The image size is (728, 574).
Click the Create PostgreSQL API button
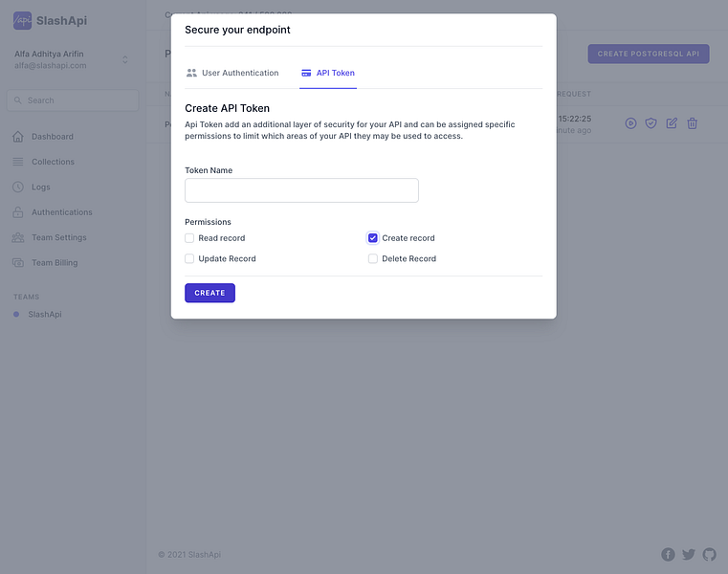(649, 54)
